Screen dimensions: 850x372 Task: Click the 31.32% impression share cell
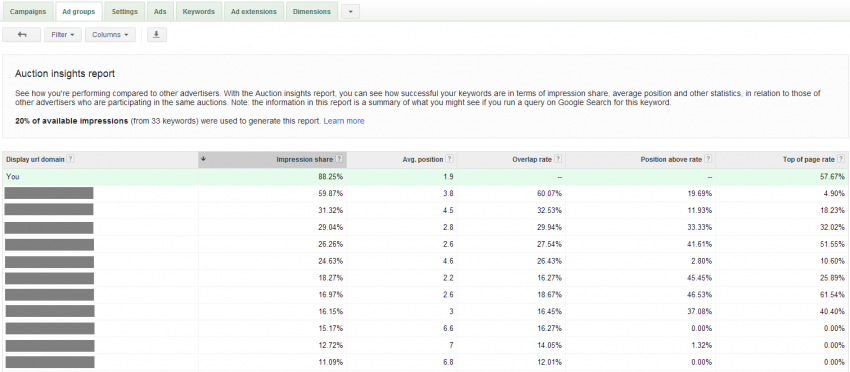click(x=331, y=210)
